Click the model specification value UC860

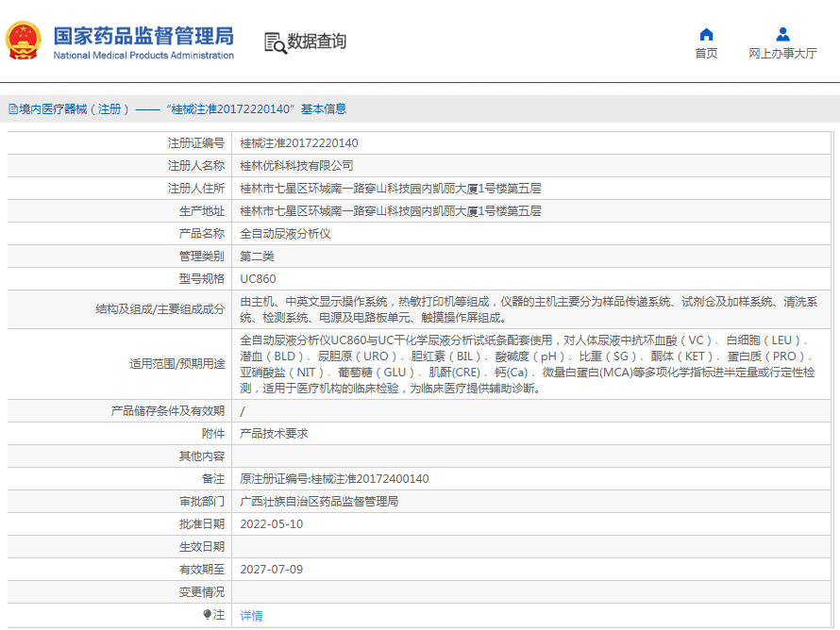(258, 279)
